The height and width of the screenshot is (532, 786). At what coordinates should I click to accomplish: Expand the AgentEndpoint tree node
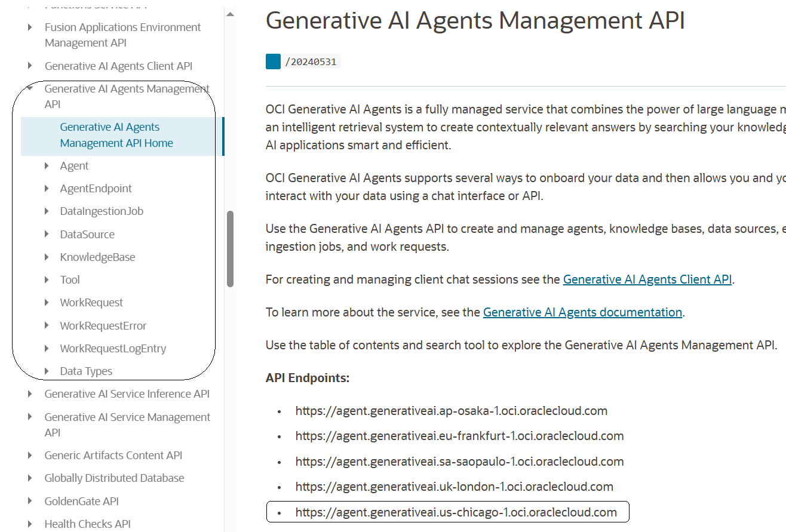(x=47, y=189)
